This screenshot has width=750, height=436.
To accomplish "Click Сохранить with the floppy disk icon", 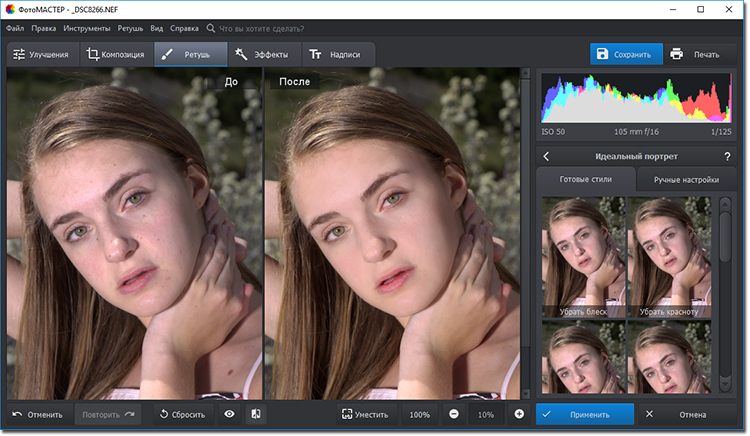I will pyautogui.click(x=626, y=54).
